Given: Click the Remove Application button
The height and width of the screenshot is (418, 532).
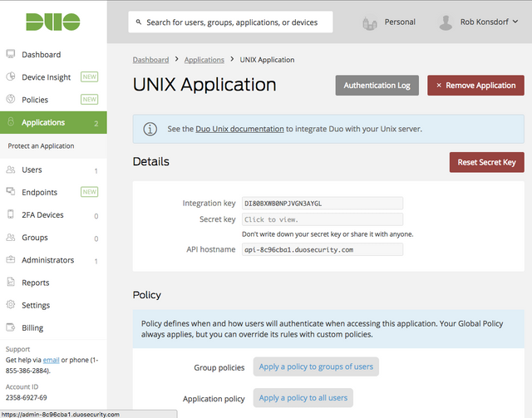Looking at the screenshot, I should click(475, 85).
